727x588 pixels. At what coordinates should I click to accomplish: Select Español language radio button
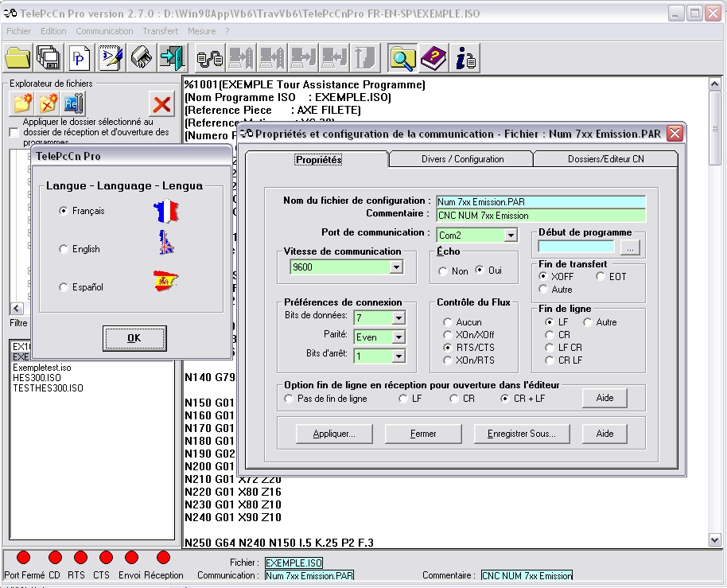[x=64, y=287]
